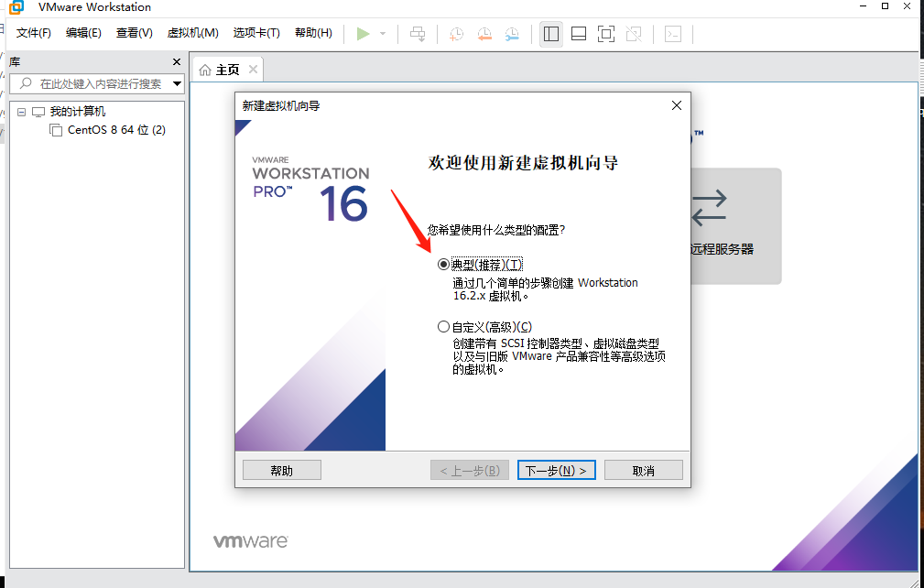Open the 编辑(E) menu

click(83, 33)
